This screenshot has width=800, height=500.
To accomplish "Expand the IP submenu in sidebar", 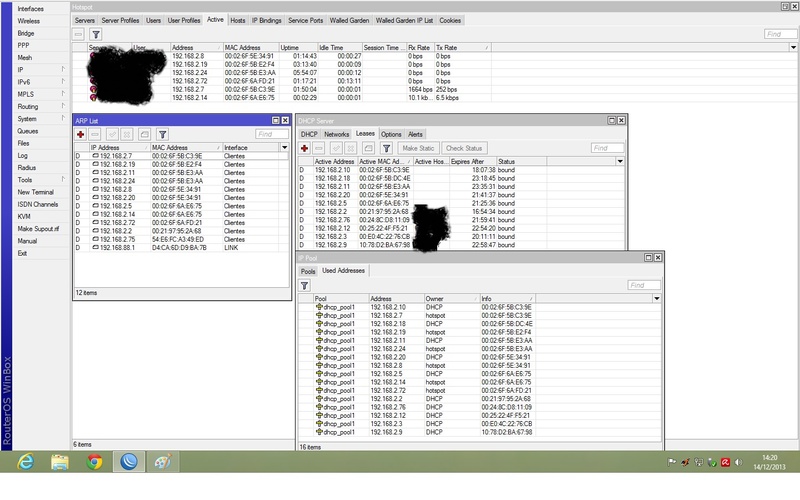I will pyautogui.click(x=63, y=69).
